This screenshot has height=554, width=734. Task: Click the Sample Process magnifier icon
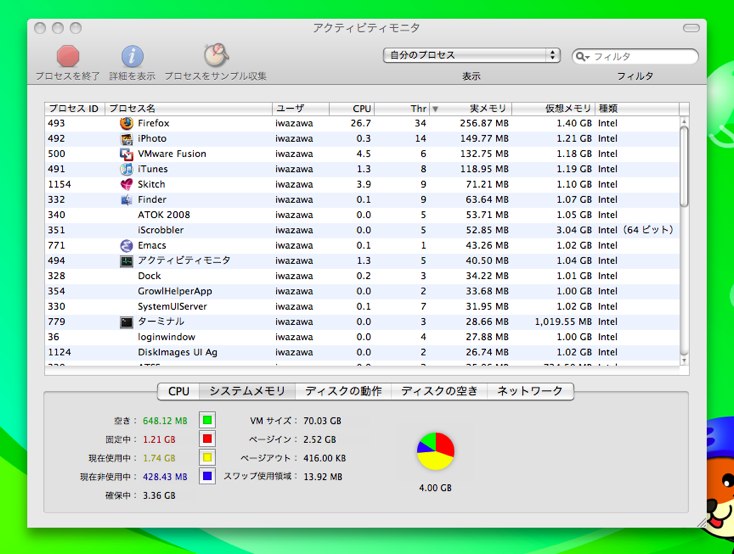coord(216,56)
